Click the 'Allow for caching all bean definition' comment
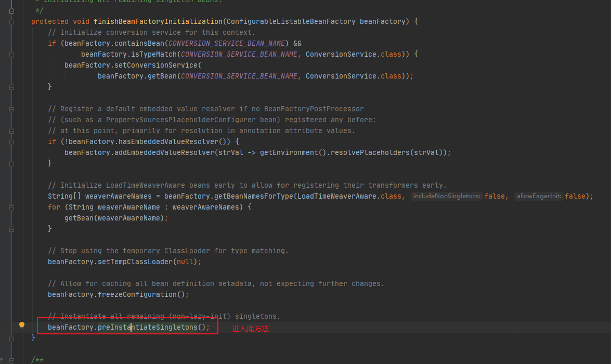The height and width of the screenshot is (364, 611). tap(216, 283)
